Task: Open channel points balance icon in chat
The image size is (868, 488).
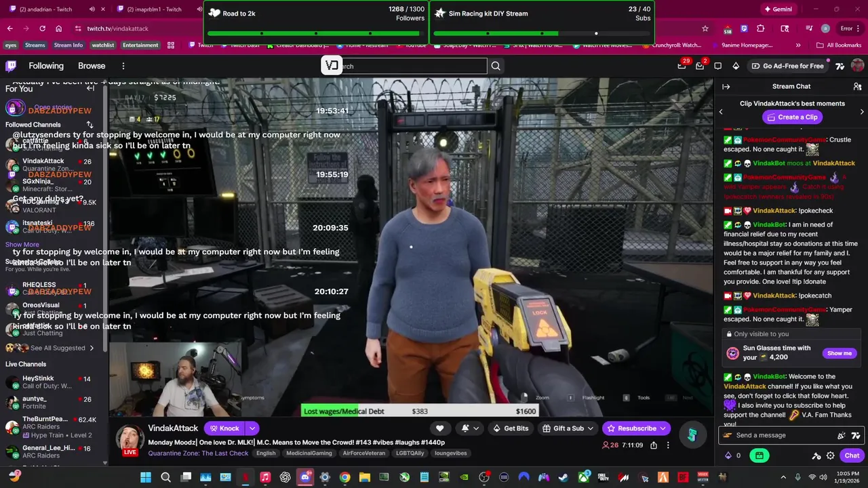Action: tap(732, 456)
